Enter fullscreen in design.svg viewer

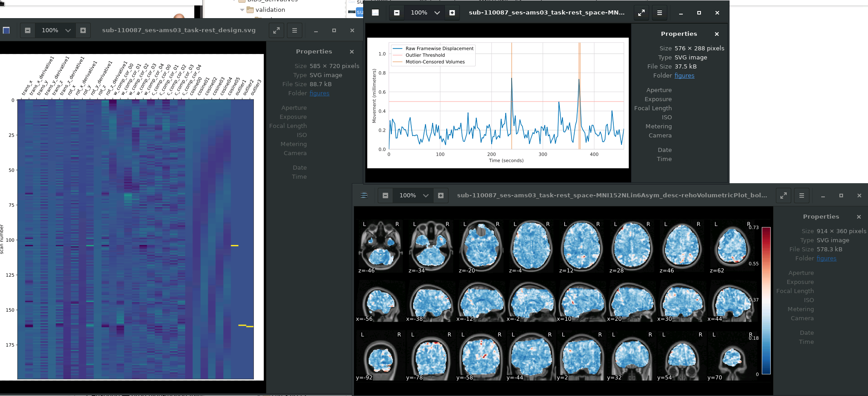pyautogui.click(x=276, y=30)
